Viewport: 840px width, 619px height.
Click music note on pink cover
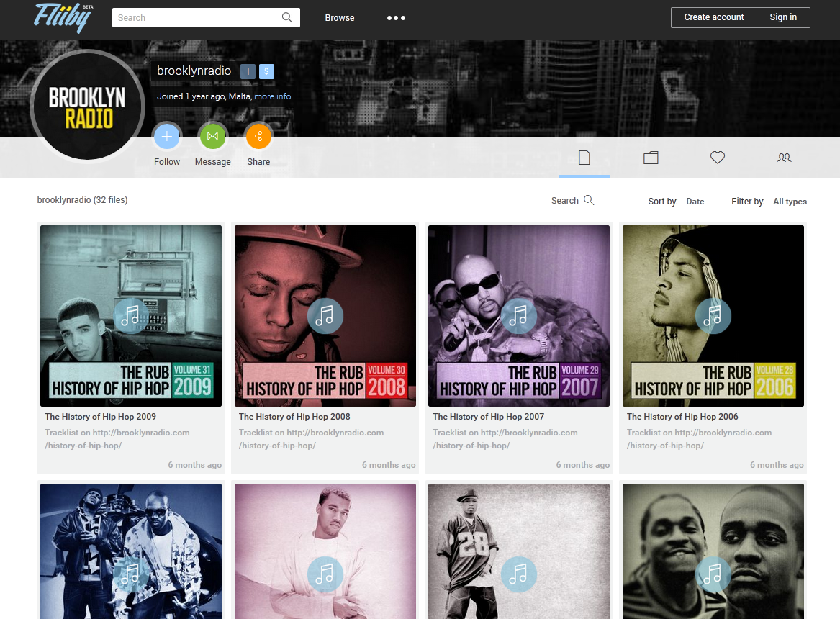click(325, 574)
